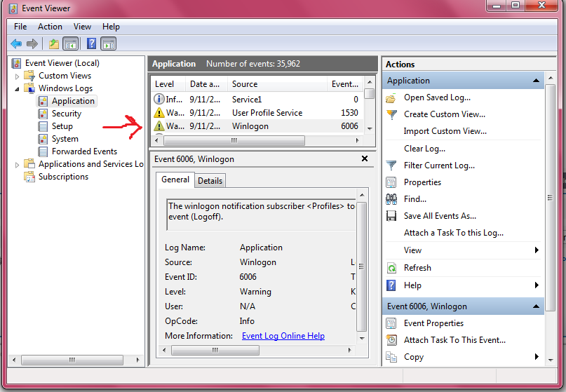Click the Forward arrow toolbar icon
The width and height of the screenshot is (566, 392).
click(x=32, y=44)
